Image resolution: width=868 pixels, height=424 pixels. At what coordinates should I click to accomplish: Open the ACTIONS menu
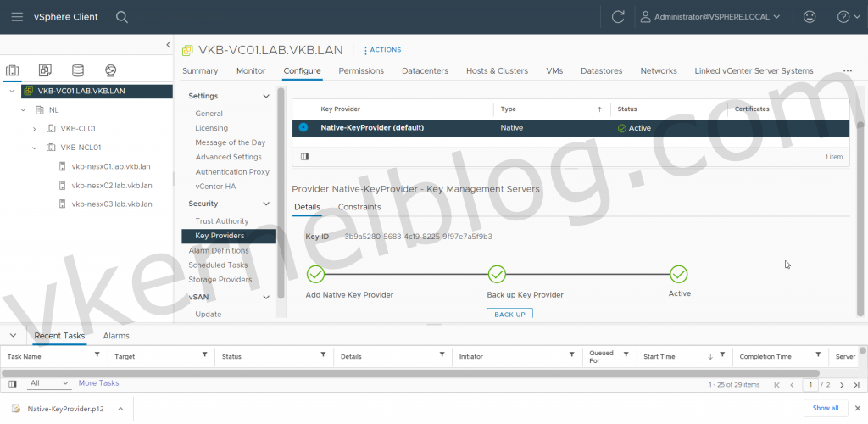point(382,50)
